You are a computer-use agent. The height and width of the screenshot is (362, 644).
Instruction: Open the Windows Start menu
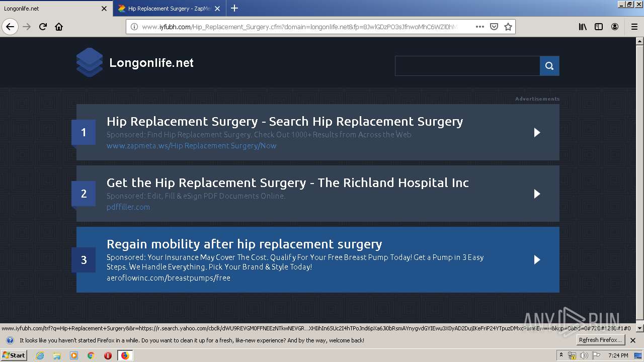14,355
